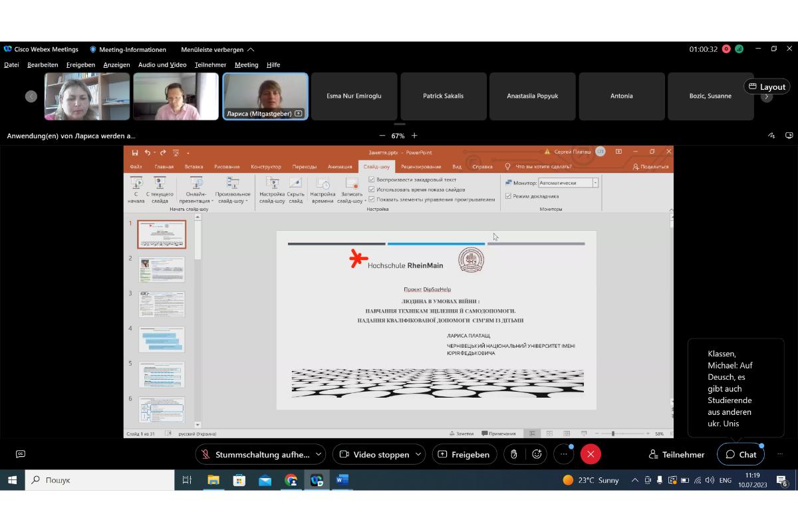Open closed captions CC icon
The image size is (798, 532).
tap(21, 454)
